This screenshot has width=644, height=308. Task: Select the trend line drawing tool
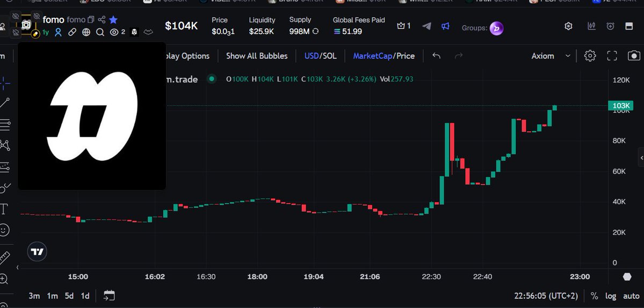(4, 103)
